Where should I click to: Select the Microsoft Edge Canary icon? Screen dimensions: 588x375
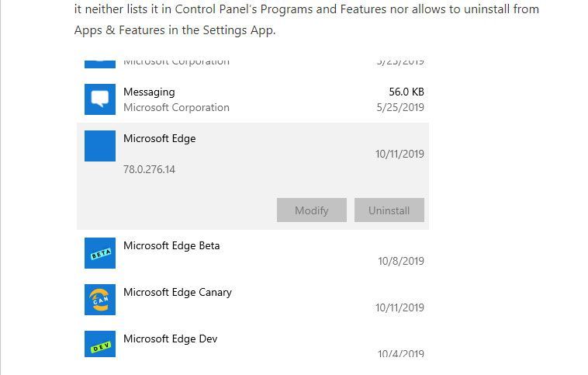(100, 300)
